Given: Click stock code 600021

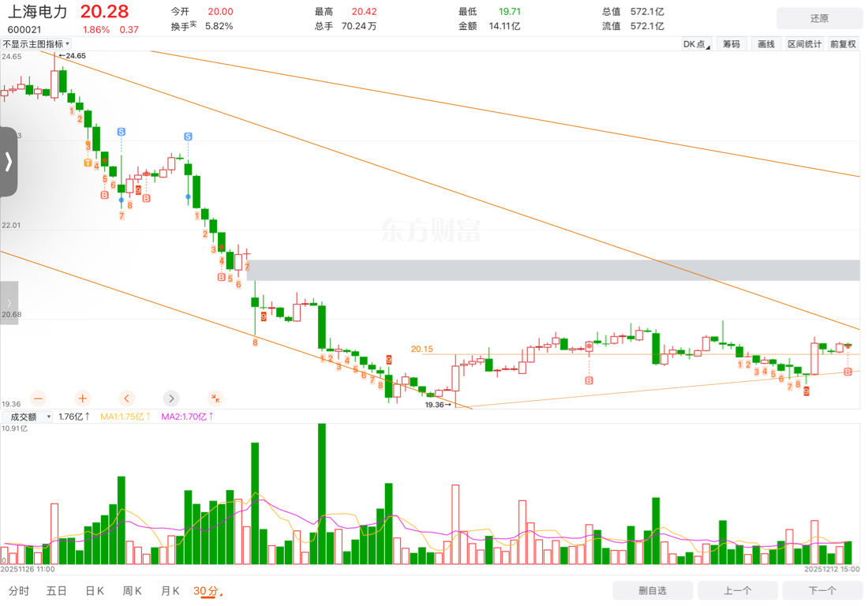Looking at the screenshot, I should (24, 30).
